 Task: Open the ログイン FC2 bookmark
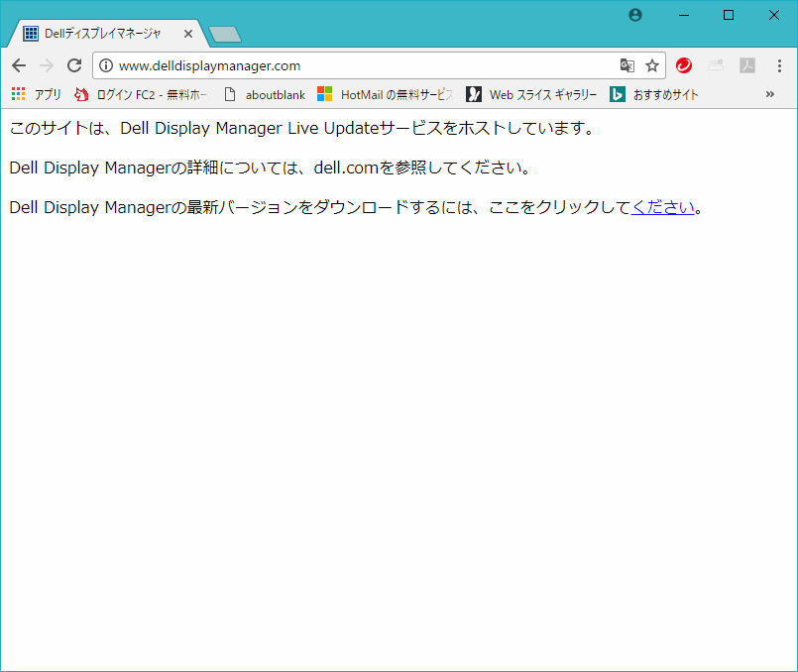click(x=142, y=95)
